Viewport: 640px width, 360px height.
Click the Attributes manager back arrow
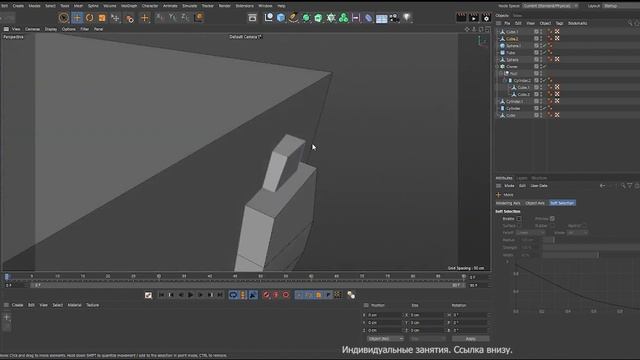coord(602,186)
